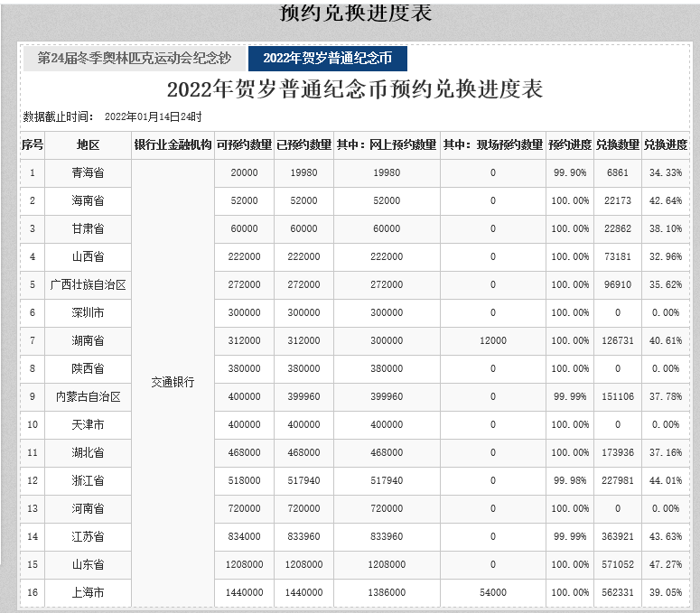The image size is (700, 613).
Task: Select the 深圳市 region cell
Action: (88, 312)
